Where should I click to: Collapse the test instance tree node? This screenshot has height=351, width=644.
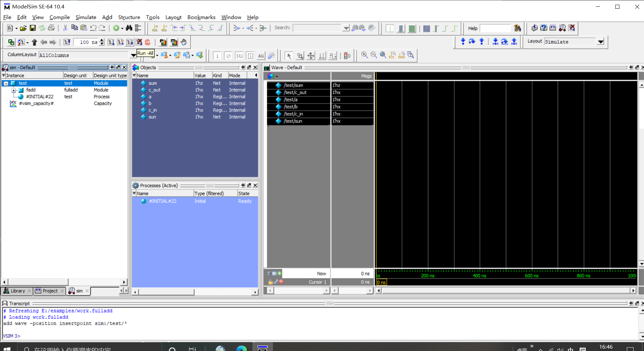[x=6, y=83]
